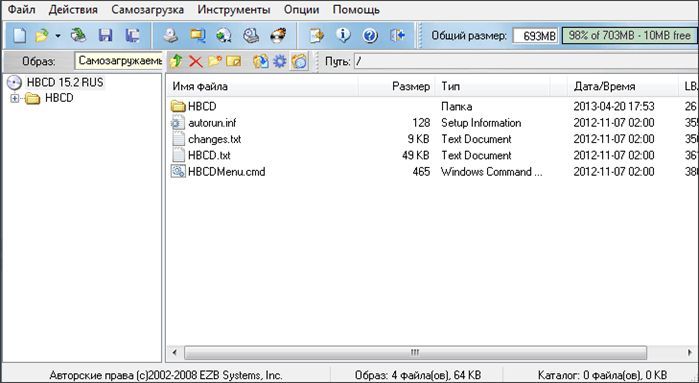Image resolution: width=699 pixels, height=383 pixels.
Task: Click the Convert image disc icon
Action: pyautogui.click(x=224, y=35)
